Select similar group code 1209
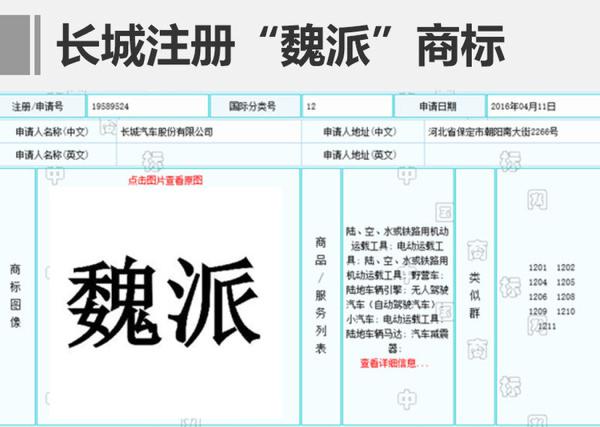 [538, 311]
